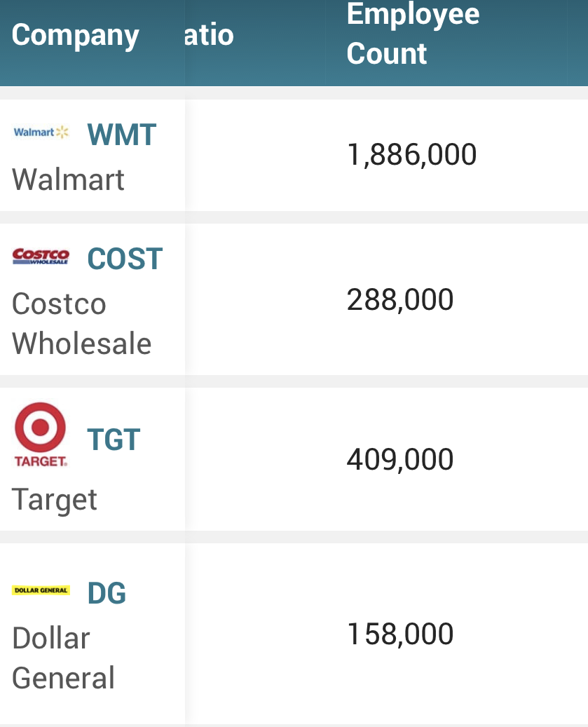Open the WMT ticker link
This screenshot has width=588, height=727.
click(122, 135)
